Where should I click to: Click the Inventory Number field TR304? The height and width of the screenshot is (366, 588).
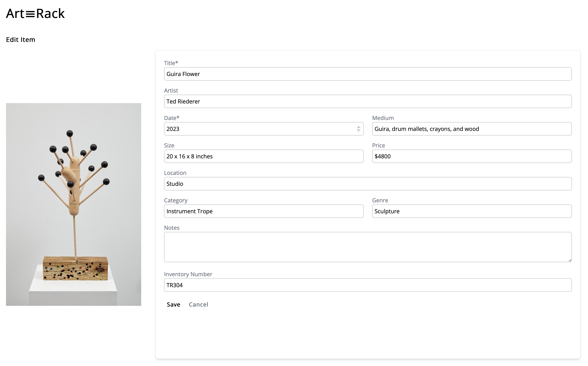point(368,285)
